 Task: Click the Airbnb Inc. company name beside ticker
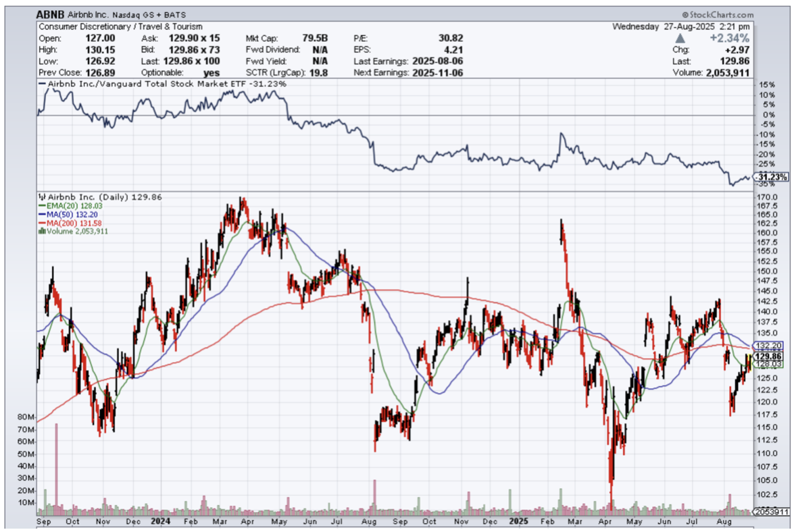(89, 15)
